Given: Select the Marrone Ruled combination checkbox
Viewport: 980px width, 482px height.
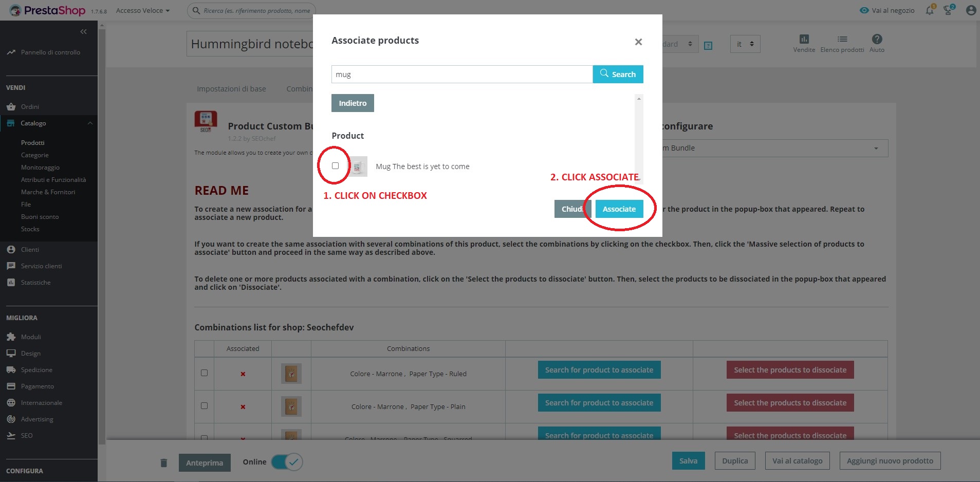Looking at the screenshot, I should [204, 373].
